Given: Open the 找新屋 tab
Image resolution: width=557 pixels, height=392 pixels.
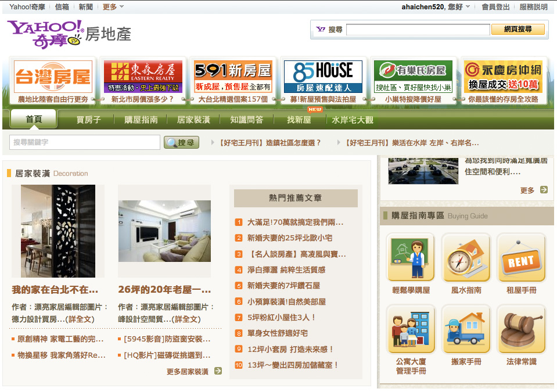Looking at the screenshot, I should (x=299, y=120).
